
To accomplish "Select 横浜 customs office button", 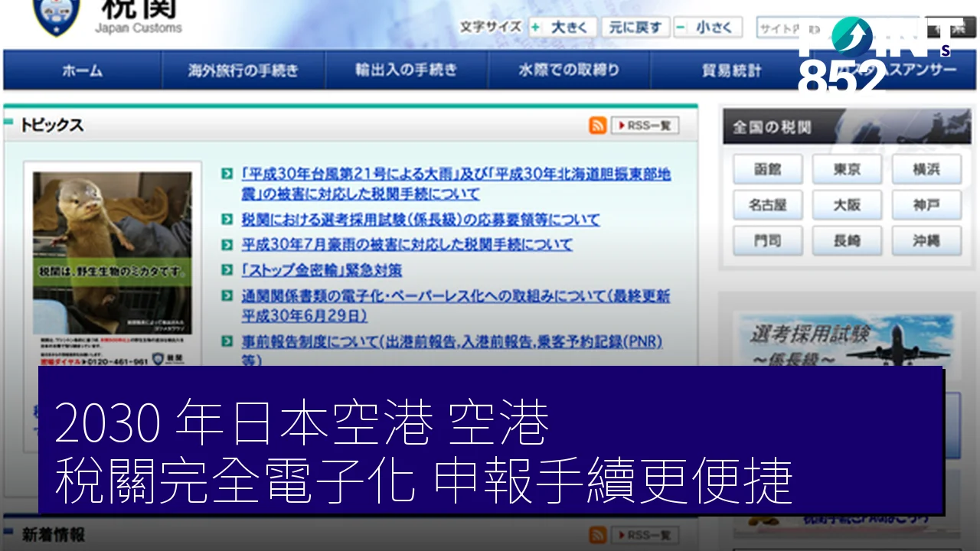I will click(x=926, y=170).
